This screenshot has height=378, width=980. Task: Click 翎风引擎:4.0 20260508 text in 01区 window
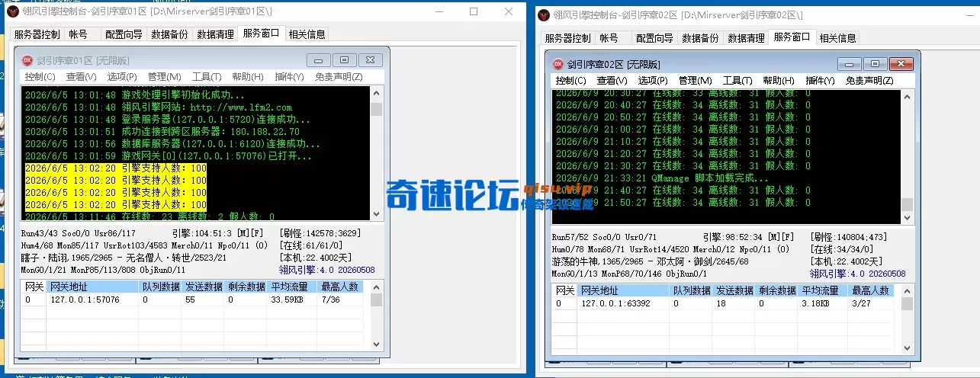tap(327, 270)
